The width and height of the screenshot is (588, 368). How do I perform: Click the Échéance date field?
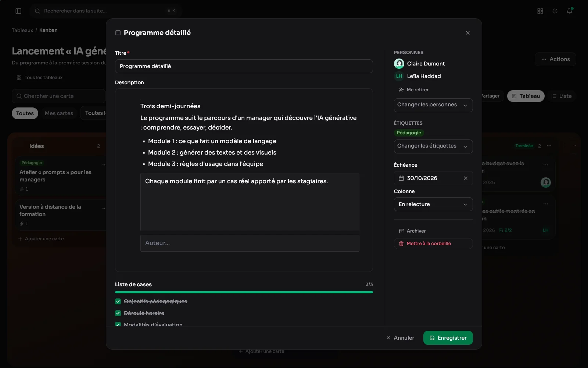point(433,178)
